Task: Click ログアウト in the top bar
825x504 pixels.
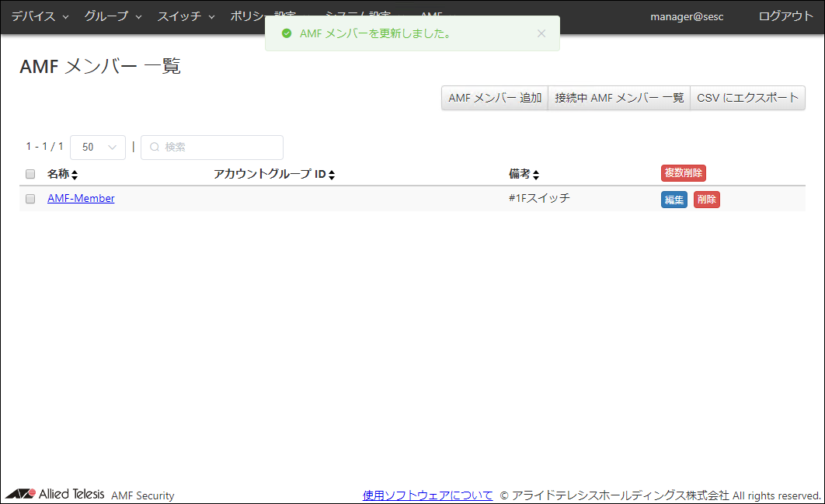Action: click(x=785, y=16)
